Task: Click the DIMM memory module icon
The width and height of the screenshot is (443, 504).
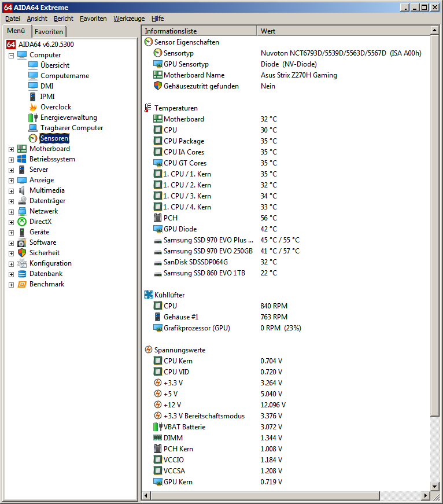Action: pyautogui.click(x=157, y=437)
